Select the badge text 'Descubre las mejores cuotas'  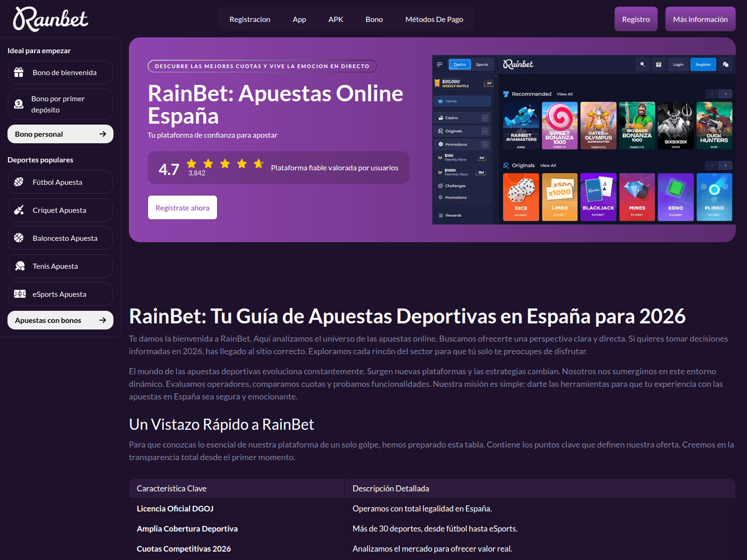pos(262,66)
